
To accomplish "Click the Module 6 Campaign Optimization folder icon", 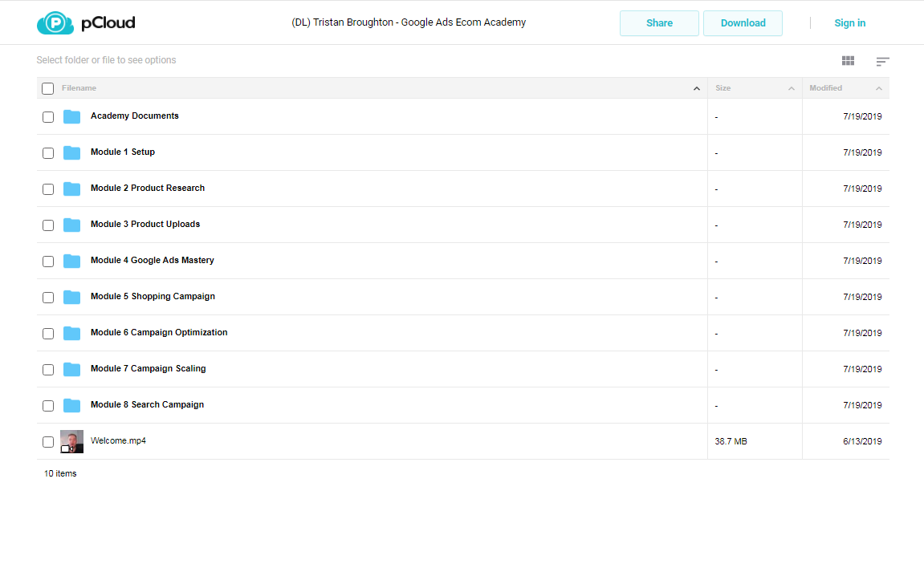I will click(72, 333).
